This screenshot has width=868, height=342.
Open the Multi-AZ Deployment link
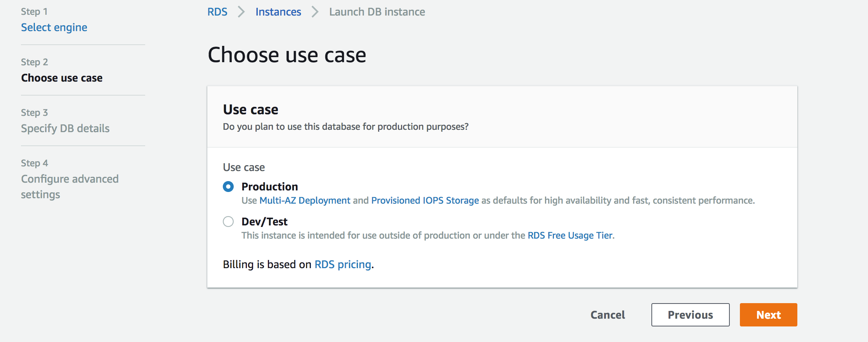point(305,201)
